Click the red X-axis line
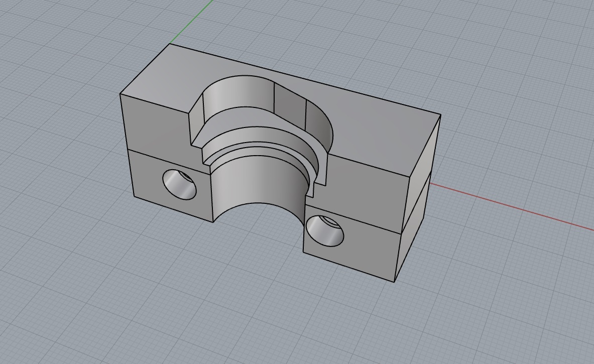Viewport: 594px width, 364px height. [512, 207]
